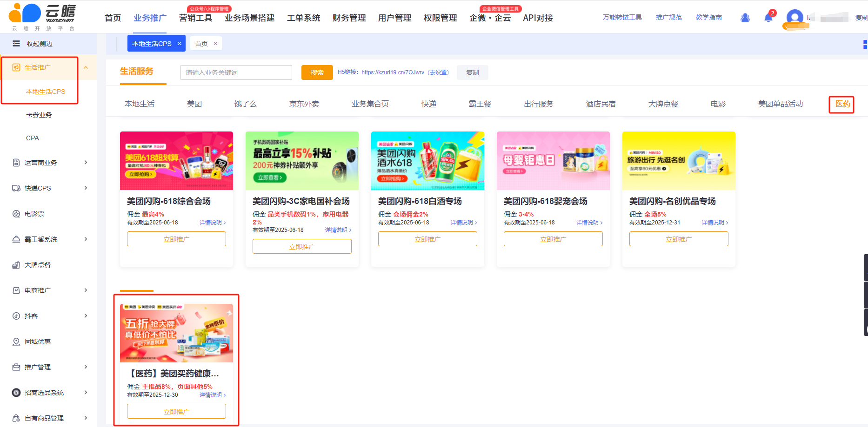The width and height of the screenshot is (868, 427).
Task: Click 立即推广 for 美团闪购-618婴宠会场
Action: point(553,239)
